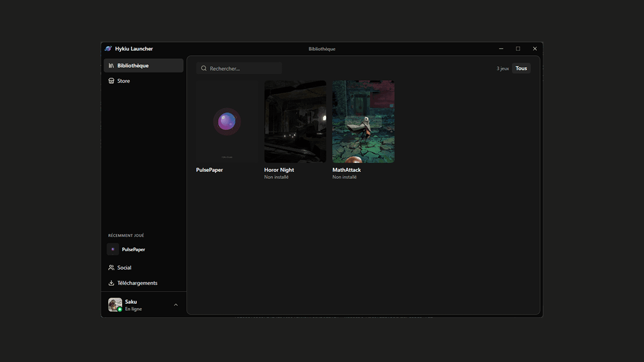This screenshot has width=644, height=362.
Task: Click the green online status dot
Action: pyautogui.click(x=120, y=310)
